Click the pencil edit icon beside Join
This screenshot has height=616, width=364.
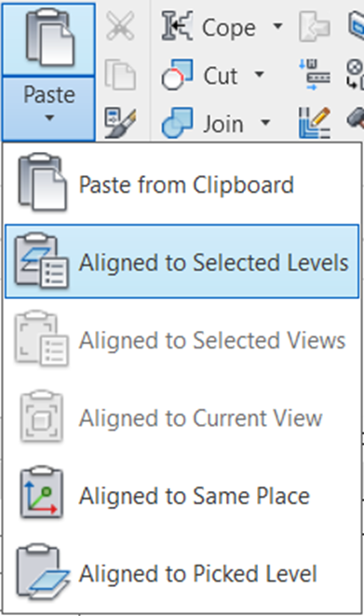click(x=314, y=123)
